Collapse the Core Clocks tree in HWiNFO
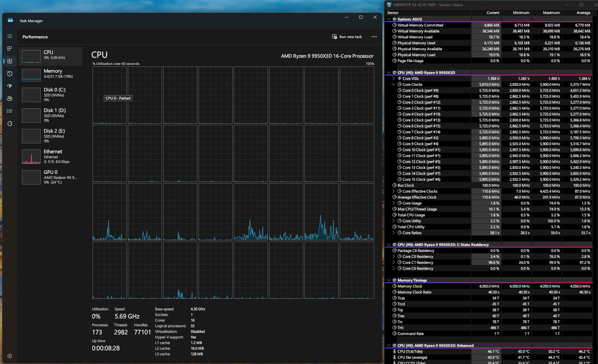 click(x=393, y=84)
